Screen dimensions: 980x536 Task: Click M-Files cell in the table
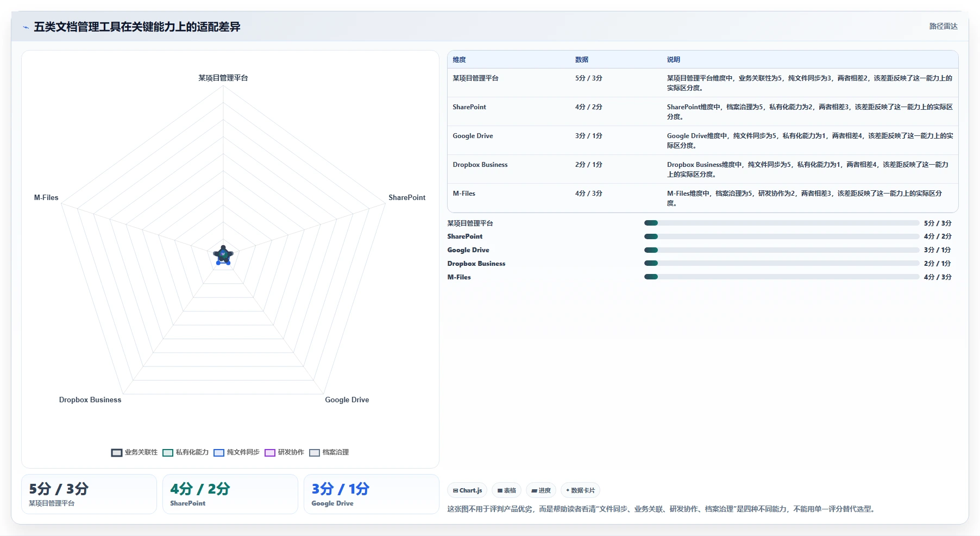click(x=464, y=194)
